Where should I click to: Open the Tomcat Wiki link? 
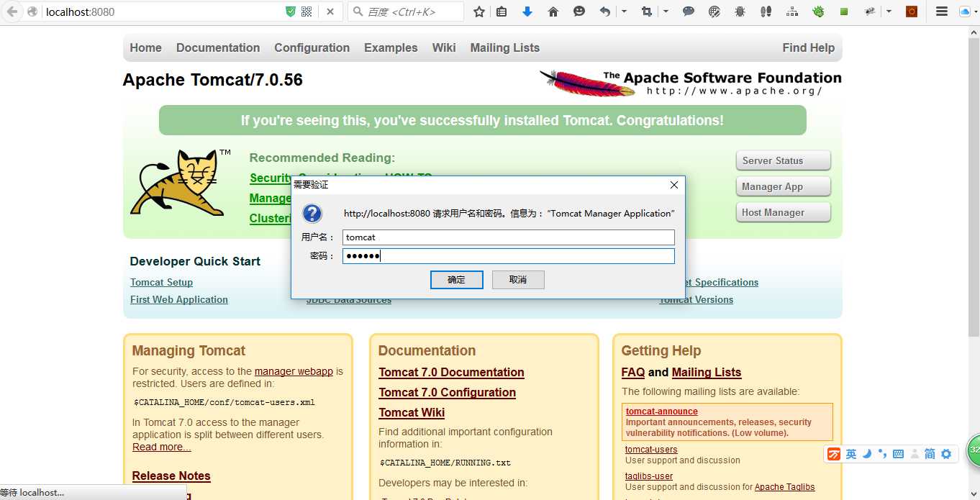click(x=412, y=412)
